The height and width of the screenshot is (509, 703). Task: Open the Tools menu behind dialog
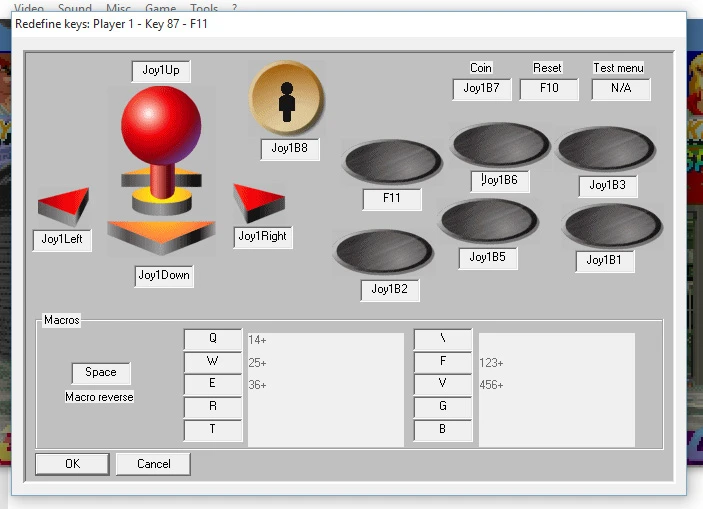click(x=204, y=8)
